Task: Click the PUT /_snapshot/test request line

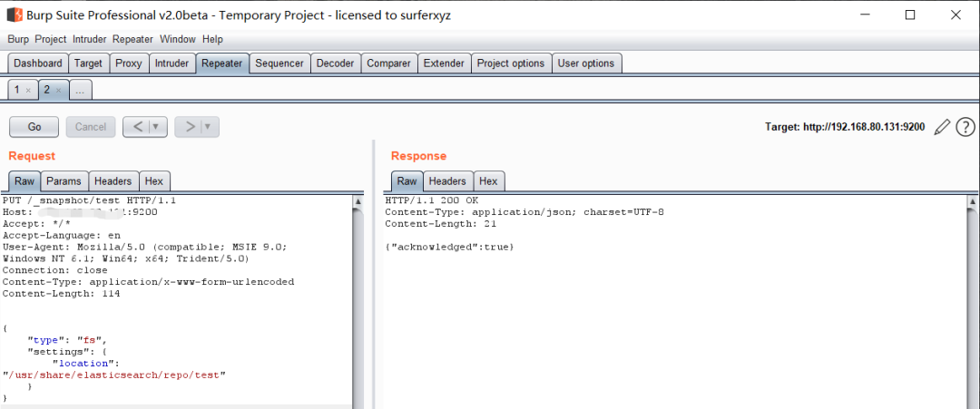Action: tap(89, 200)
